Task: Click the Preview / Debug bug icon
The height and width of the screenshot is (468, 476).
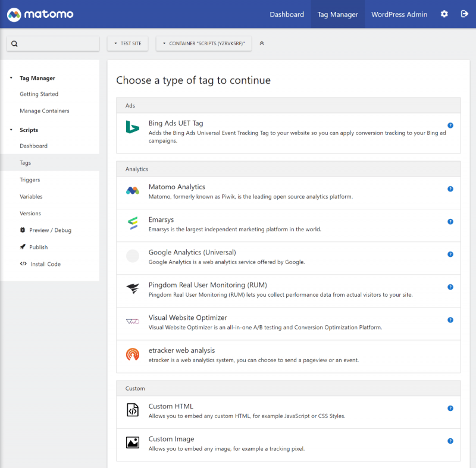Action: point(23,230)
